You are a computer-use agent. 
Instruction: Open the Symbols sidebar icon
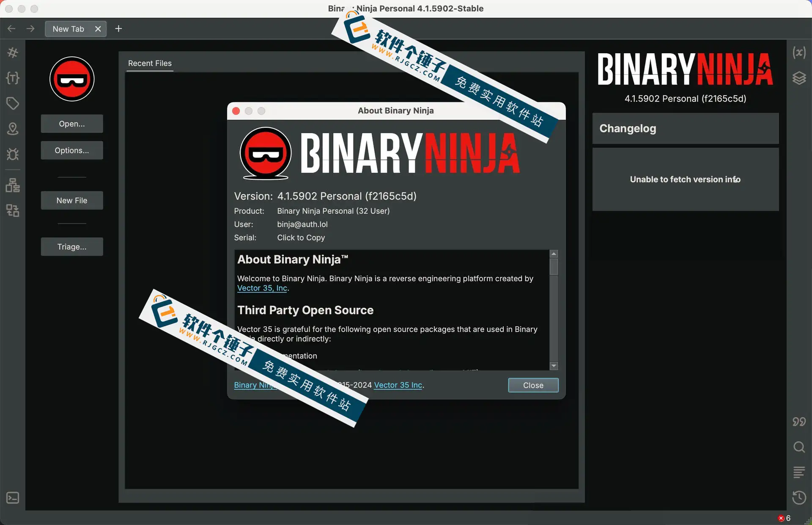(x=13, y=52)
